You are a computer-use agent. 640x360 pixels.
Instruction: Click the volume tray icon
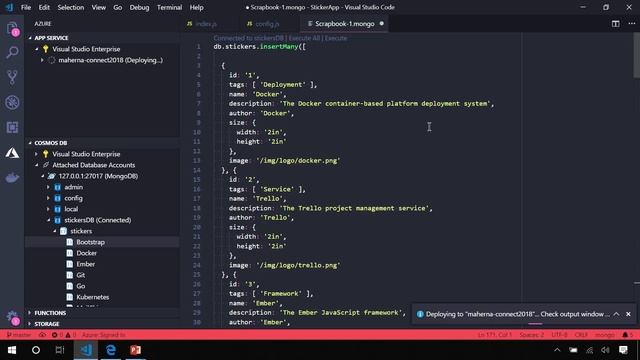coord(605,350)
